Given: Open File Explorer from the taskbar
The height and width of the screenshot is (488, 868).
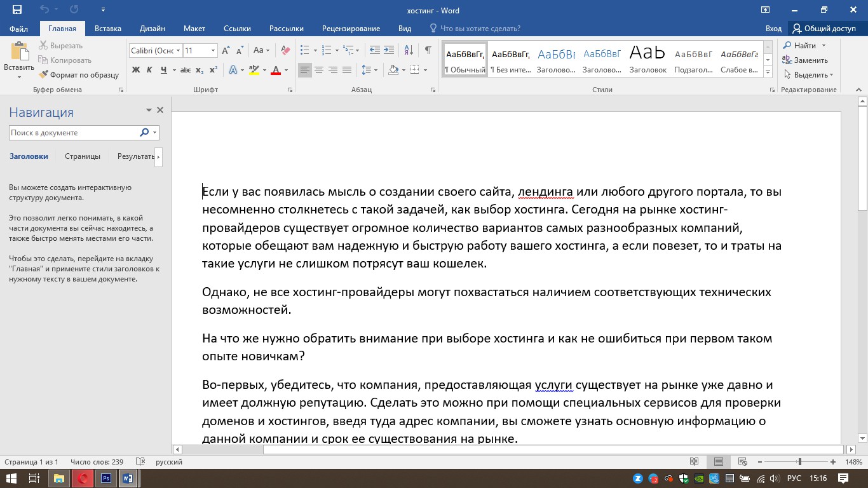Looking at the screenshot, I should (x=58, y=478).
